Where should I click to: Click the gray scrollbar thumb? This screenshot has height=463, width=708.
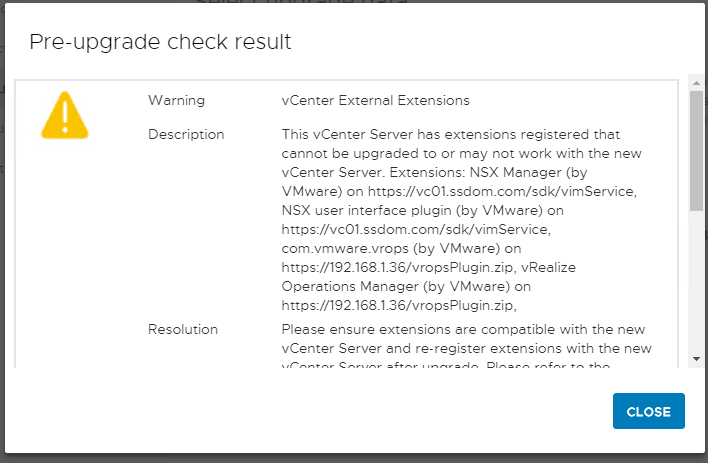(696, 150)
